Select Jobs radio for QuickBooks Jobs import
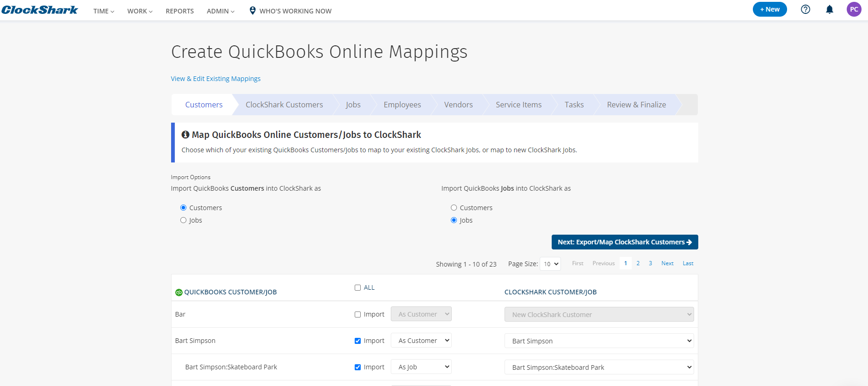This screenshot has height=386, width=868. 454,220
